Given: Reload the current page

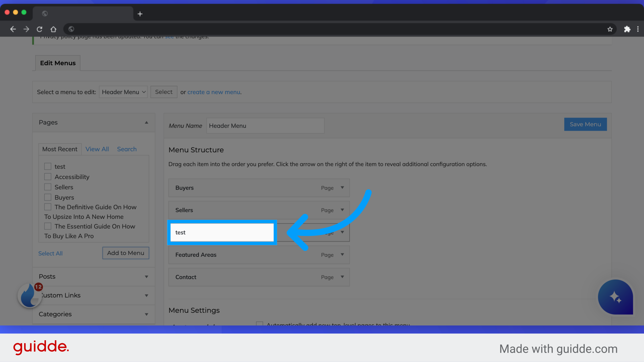Looking at the screenshot, I should (x=40, y=29).
